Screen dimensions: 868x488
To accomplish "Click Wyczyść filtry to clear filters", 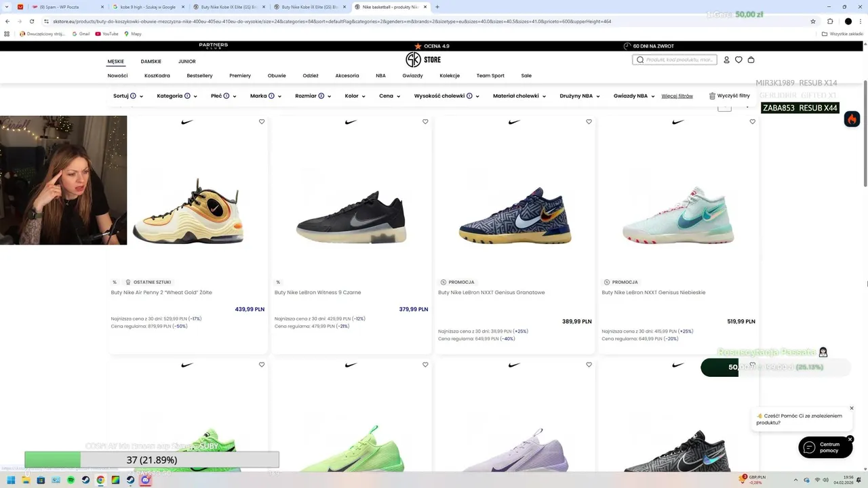I will point(733,96).
